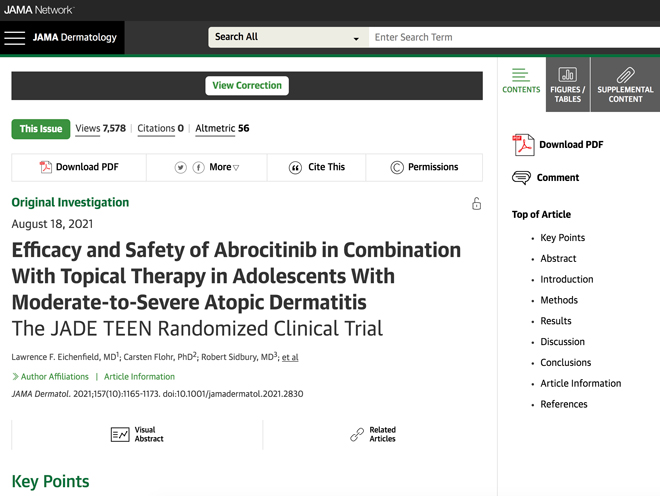Click author Lawrence F. Eichenfield, MD

pos(64,357)
